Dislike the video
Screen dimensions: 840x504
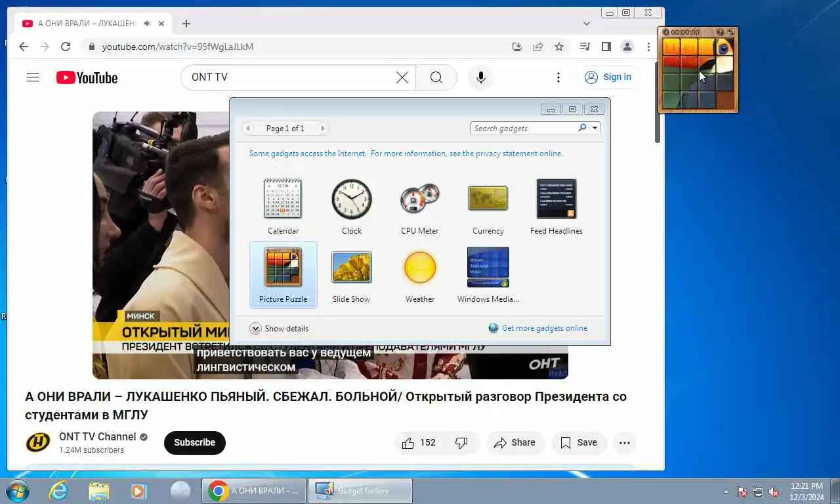click(462, 442)
